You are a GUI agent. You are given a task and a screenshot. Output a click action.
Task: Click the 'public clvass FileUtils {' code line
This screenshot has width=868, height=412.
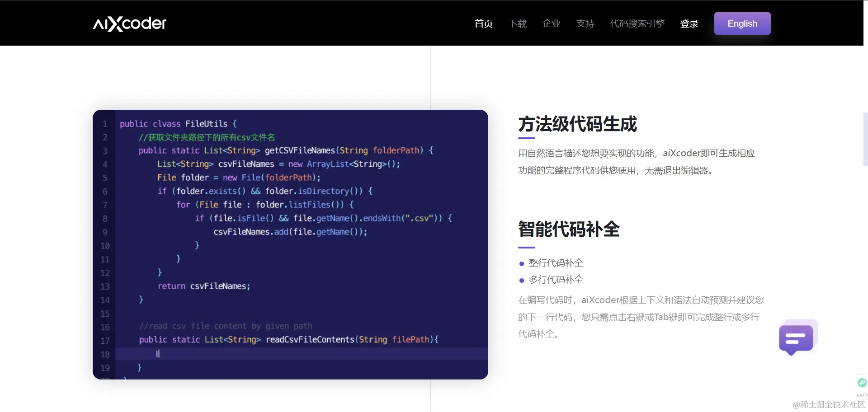click(178, 124)
